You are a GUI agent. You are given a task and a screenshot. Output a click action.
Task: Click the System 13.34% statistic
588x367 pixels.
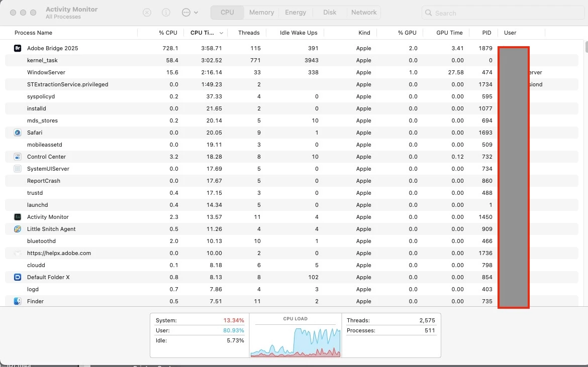point(200,321)
